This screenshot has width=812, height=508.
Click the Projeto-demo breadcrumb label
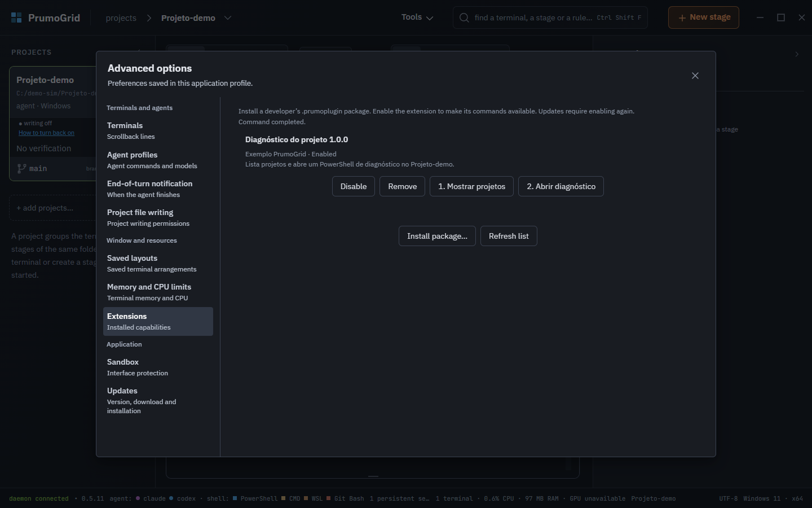pyautogui.click(x=188, y=18)
